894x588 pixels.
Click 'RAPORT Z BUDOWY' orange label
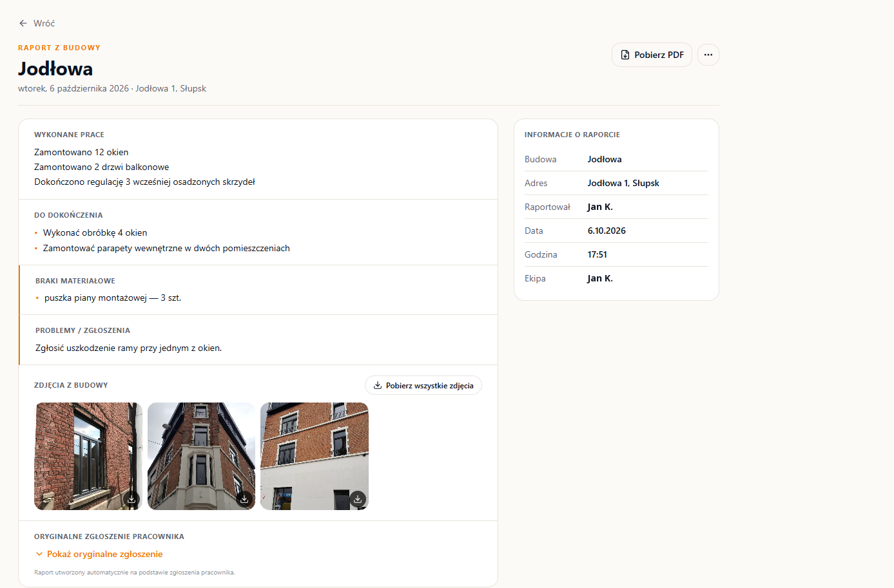click(x=59, y=48)
